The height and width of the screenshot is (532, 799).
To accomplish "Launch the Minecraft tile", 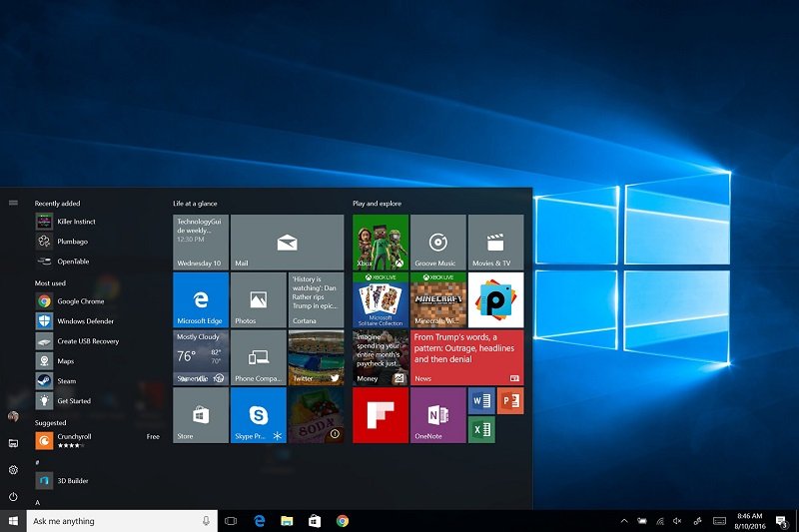I will [438, 299].
